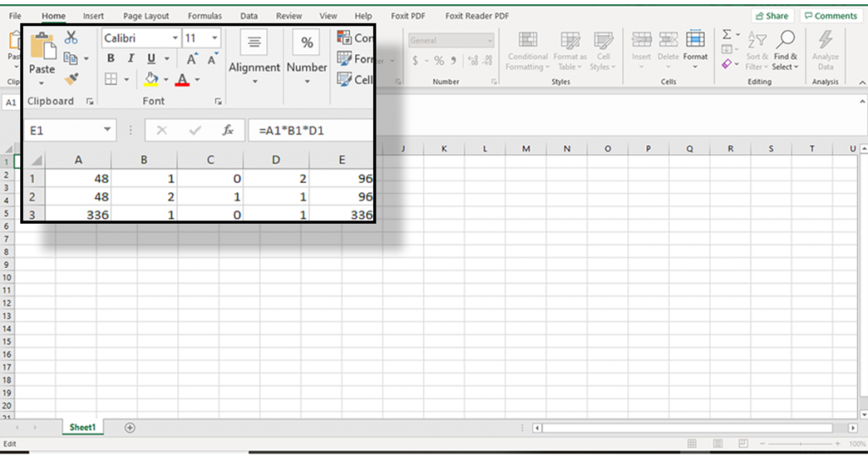This screenshot has height=456, width=868.
Task: Open the Clipboard dialog launcher
Action: 90,102
